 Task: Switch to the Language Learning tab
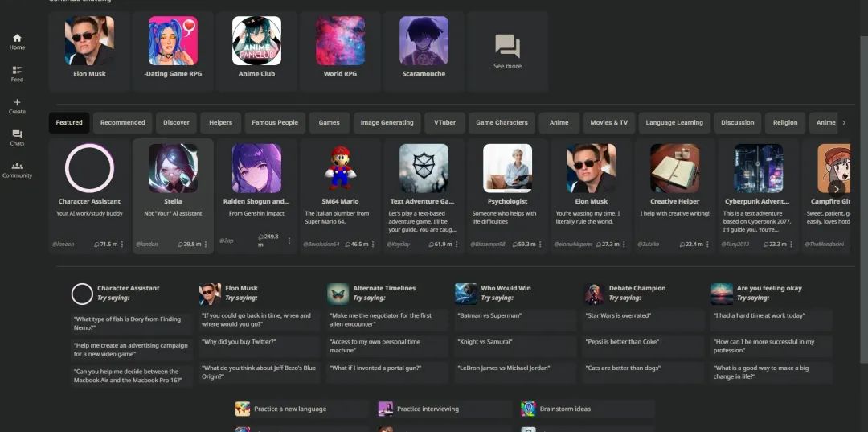674,123
